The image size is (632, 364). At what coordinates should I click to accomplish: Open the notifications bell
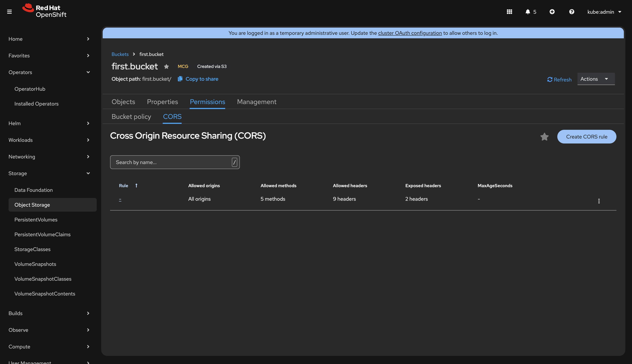coord(528,12)
